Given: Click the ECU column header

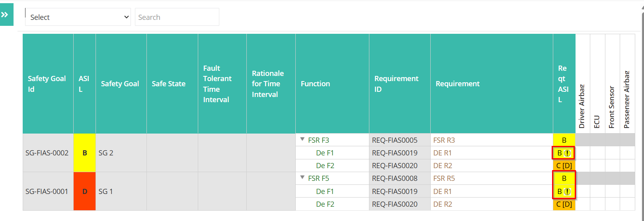Looking at the screenshot, I should pos(597,83).
